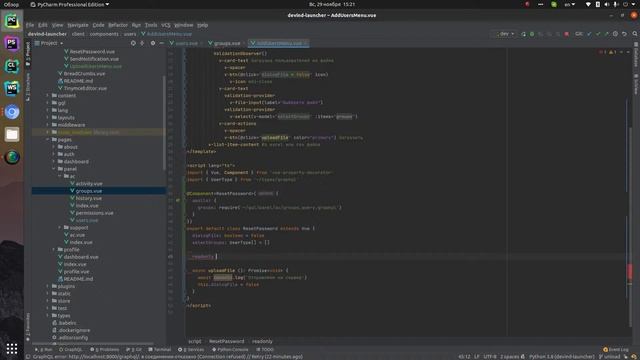640x360 pixels.
Task: Open the Terminal tool window
Action: (160, 349)
